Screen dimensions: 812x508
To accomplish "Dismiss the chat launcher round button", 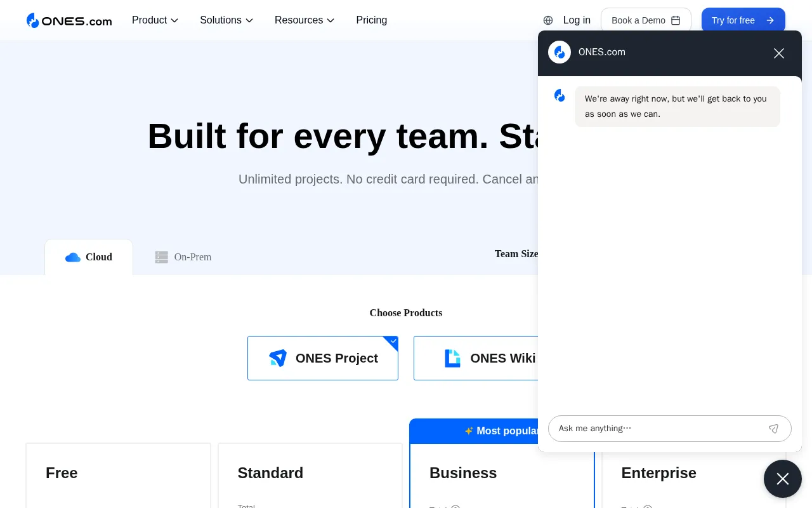I will pos(783,479).
